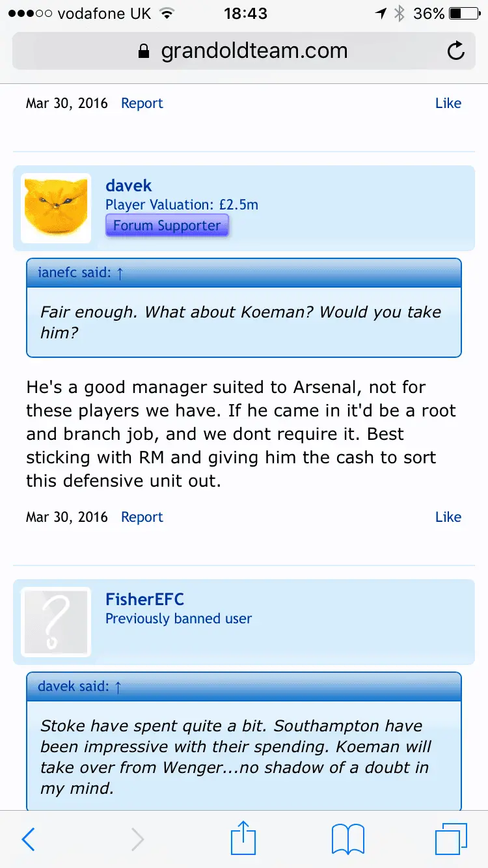Viewport: 488px width, 868px height.
Task: Open FisherEFC's user profile link
Action: click(x=144, y=599)
